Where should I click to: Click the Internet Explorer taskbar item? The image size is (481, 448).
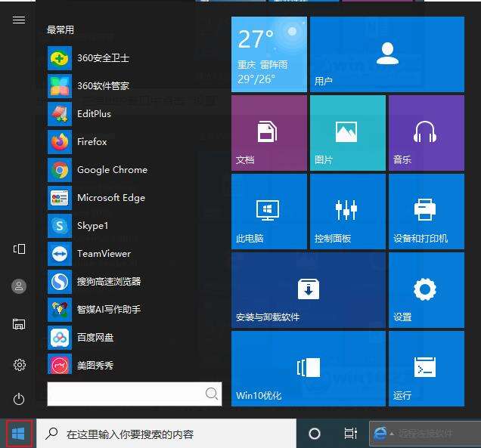coord(425,434)
